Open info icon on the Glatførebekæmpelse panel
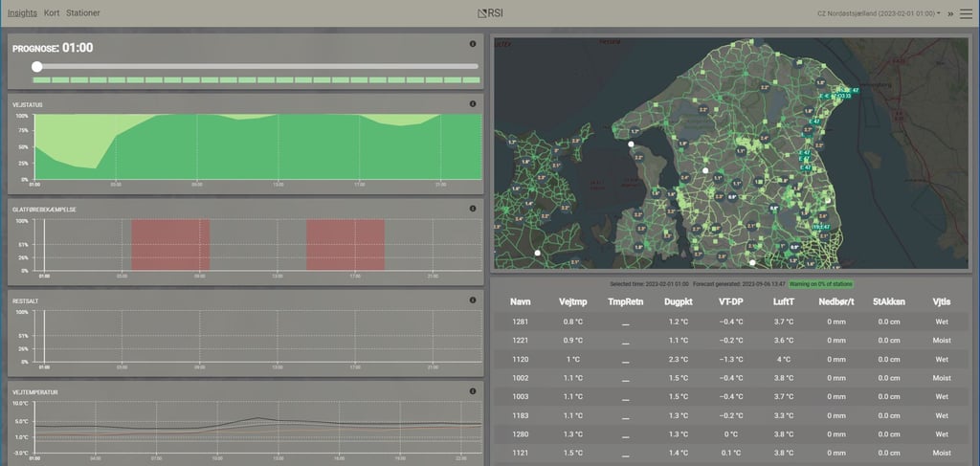The image size is (980, 466). point(473,209)
